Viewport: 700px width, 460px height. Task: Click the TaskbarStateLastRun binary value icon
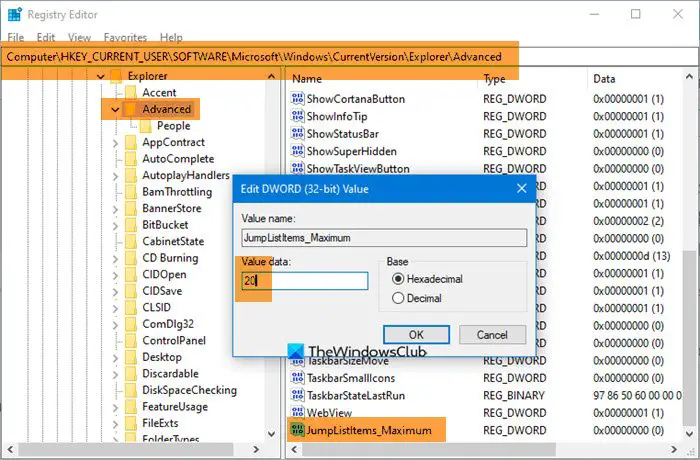coord(297,395)
